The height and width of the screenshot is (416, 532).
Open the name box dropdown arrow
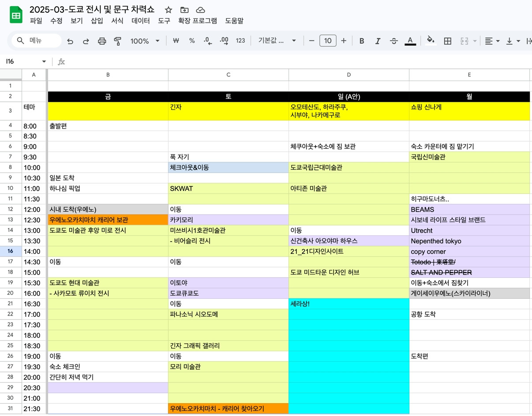pyautogui.click(x=44, y=62)
